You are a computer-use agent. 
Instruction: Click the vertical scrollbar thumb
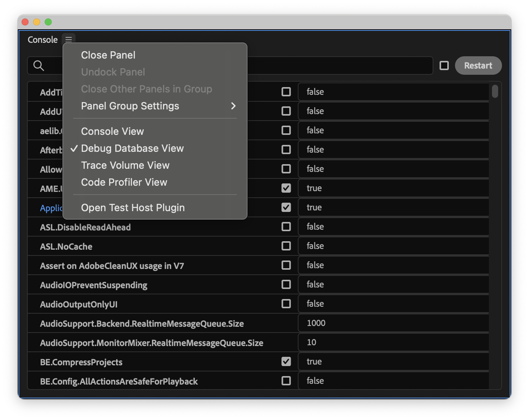495,91
